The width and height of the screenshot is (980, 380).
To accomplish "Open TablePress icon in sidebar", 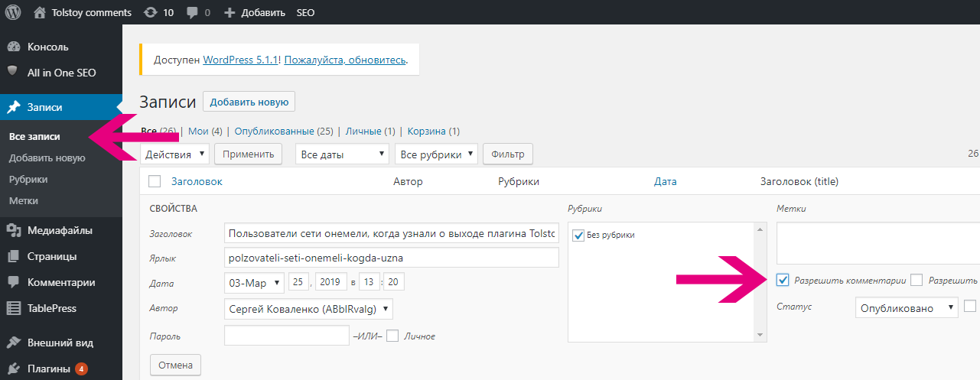I will pos(13,308).
